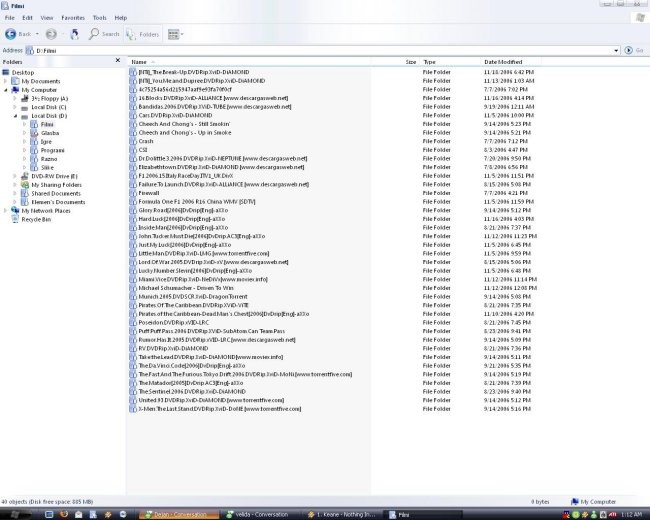This screenshot has height=520, width=650.
Task: Click the Go button beside address bar
Action: (634, 50)
